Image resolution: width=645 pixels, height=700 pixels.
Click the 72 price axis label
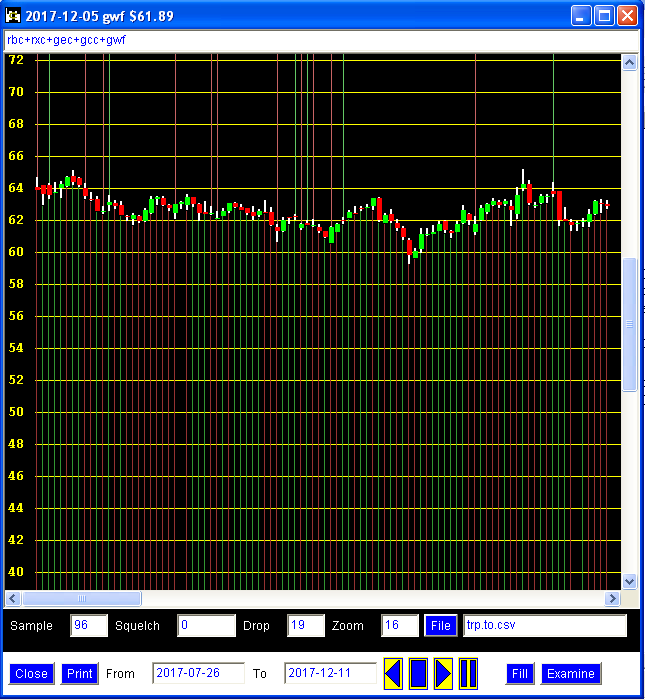(16, 59)
